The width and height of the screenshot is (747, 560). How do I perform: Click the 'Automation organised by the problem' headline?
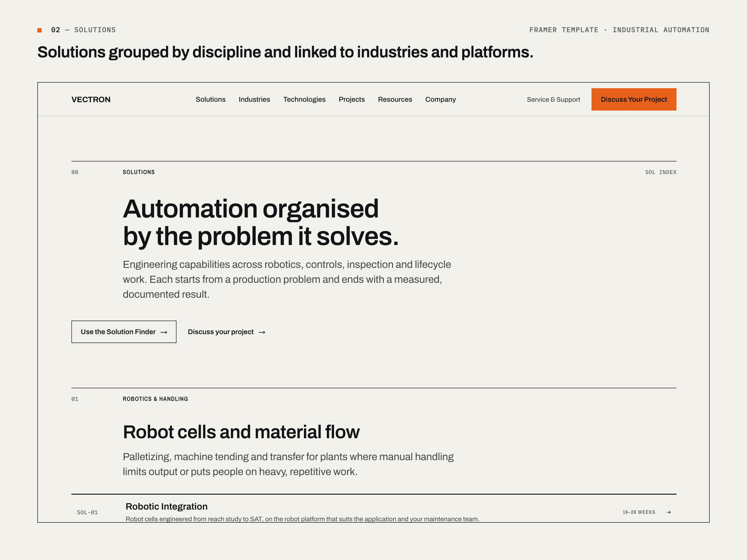coord(261,222)
